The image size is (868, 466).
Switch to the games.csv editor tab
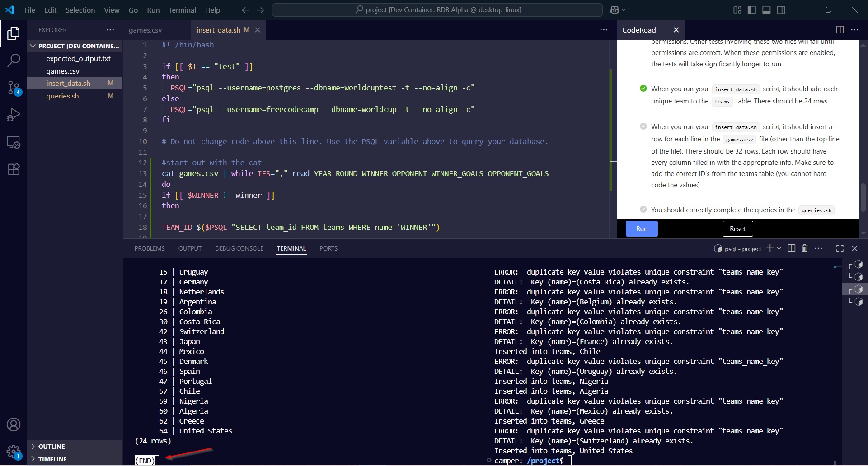[x=145, y=30]
